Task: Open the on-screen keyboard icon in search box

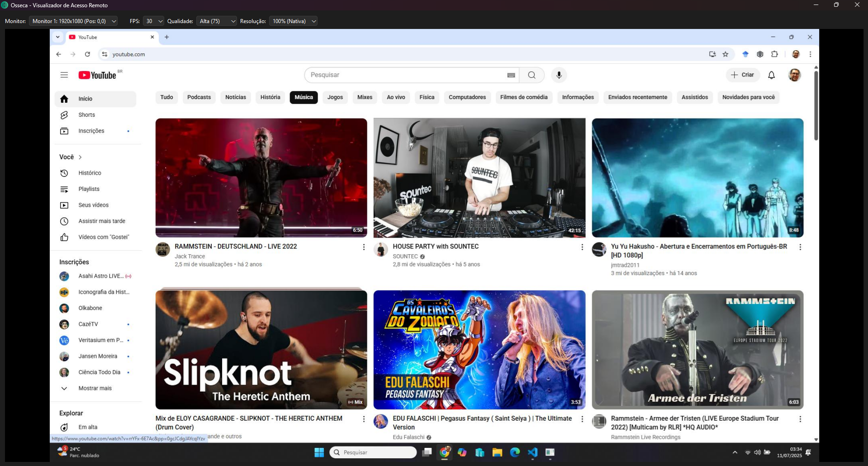Action: click(x=511, y=75)
